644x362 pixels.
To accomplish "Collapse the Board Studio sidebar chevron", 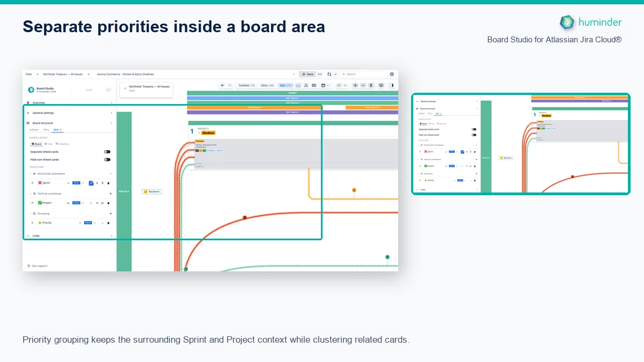I will (x=108, y=90).
